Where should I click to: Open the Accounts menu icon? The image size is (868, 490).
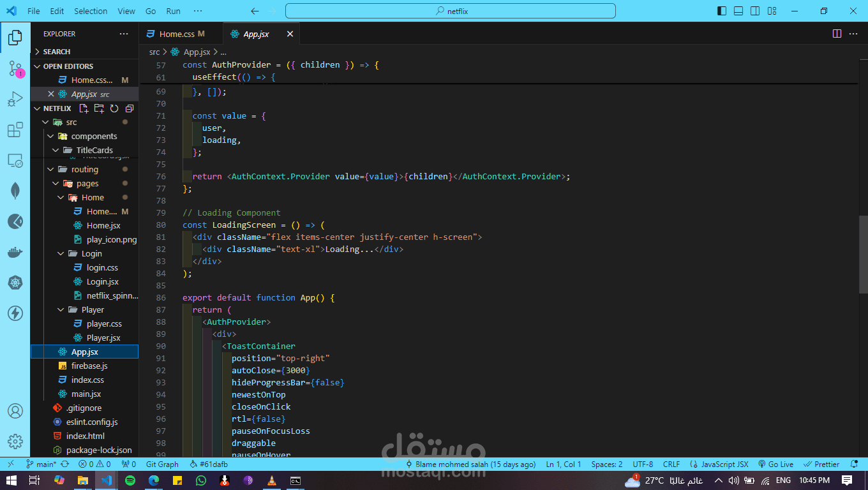[15, 411]
